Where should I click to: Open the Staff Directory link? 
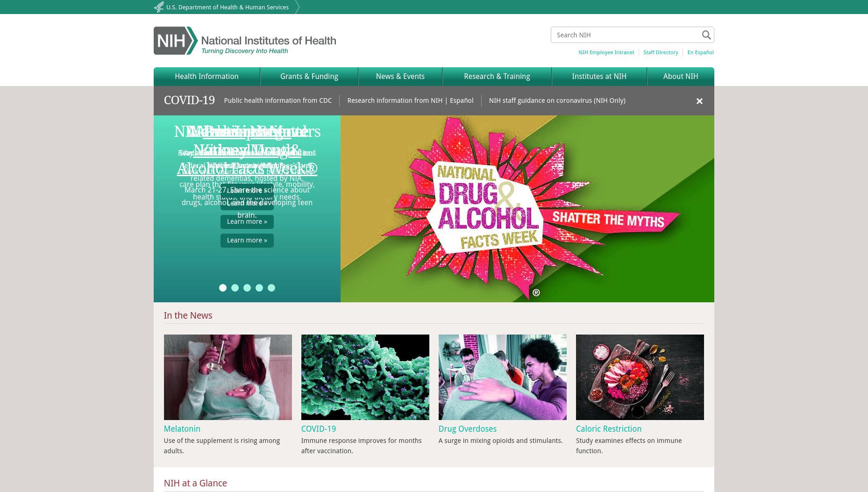(661, 52)
